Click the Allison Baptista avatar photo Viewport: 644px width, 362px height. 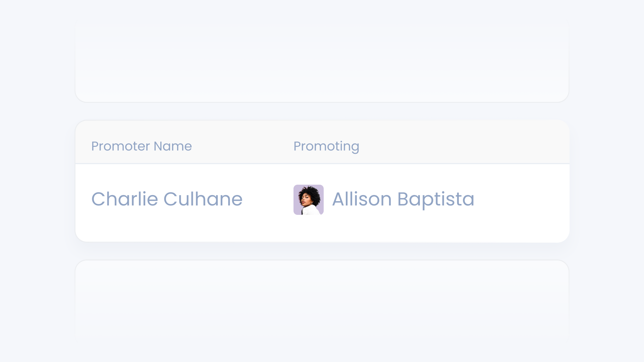point(308,200)
